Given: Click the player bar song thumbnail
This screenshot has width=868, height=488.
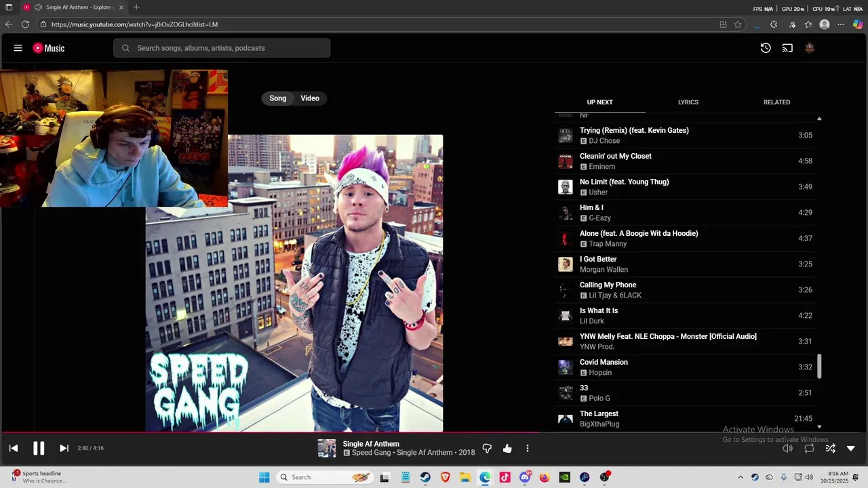Looking at the screenshot, I should [327, 449].
